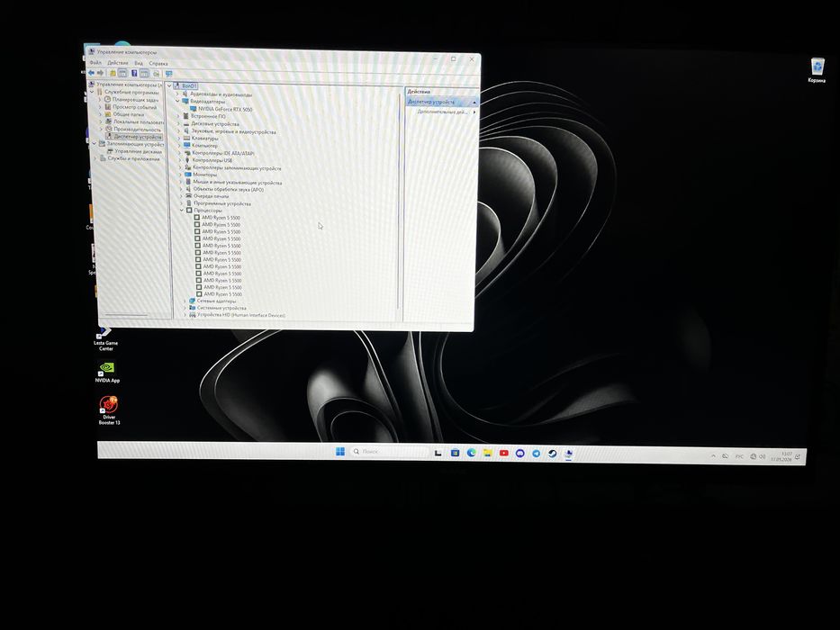Collapse Видеоадаптеры category
The width and height of the screenshot is (840, 630).
pyautogui.click(x=177, y=101)
